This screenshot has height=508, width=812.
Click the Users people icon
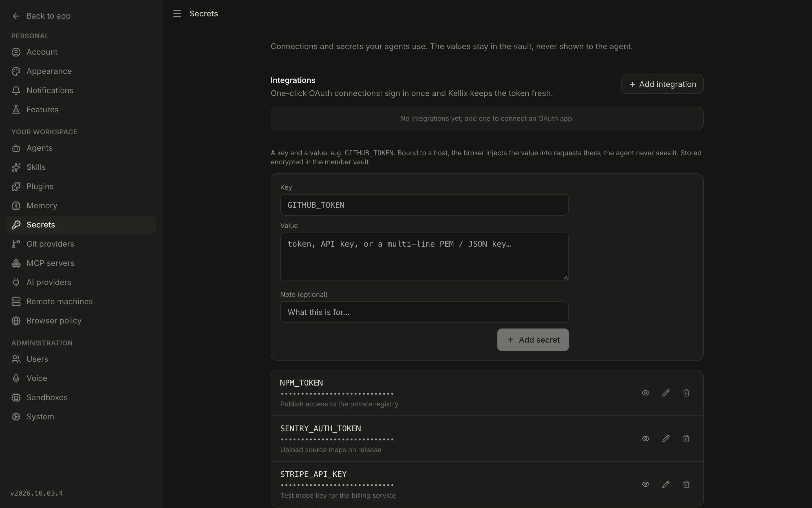[x=16, y=359]
